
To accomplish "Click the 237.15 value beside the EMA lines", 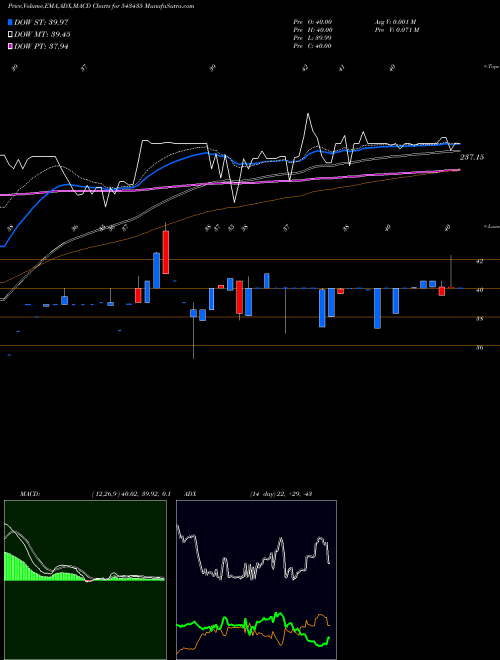I will (472, 157).
